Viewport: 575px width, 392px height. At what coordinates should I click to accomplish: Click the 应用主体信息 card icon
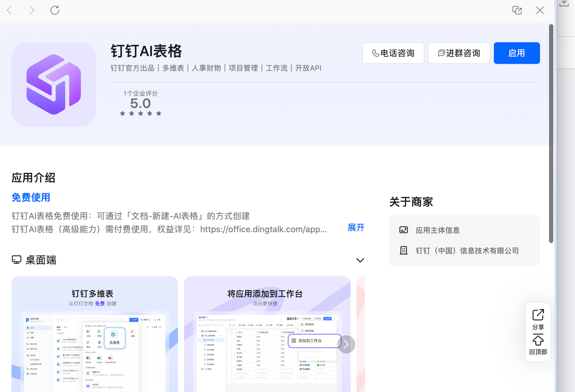403,230
